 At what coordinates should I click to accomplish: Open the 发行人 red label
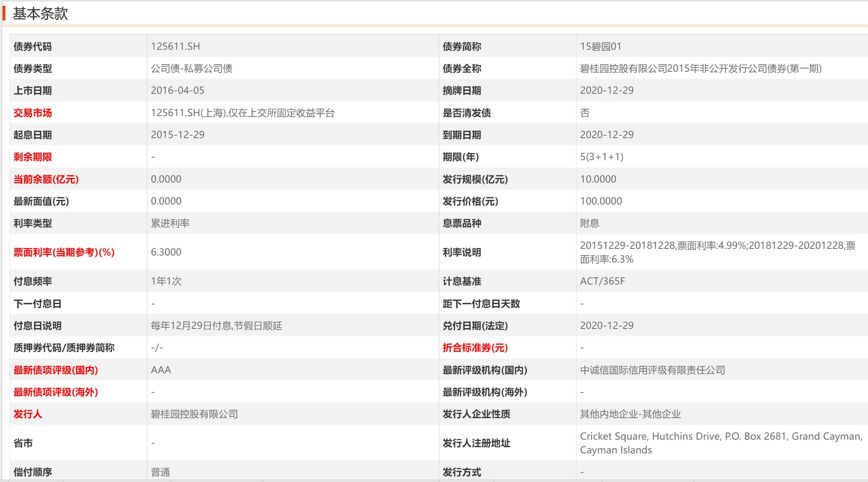tap(28, 414)
